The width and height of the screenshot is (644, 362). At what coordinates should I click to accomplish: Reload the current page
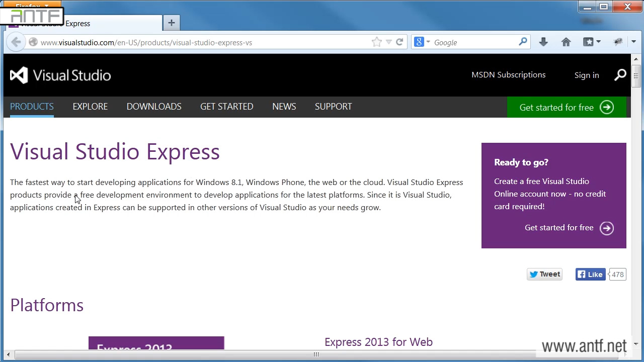(399, 42)
